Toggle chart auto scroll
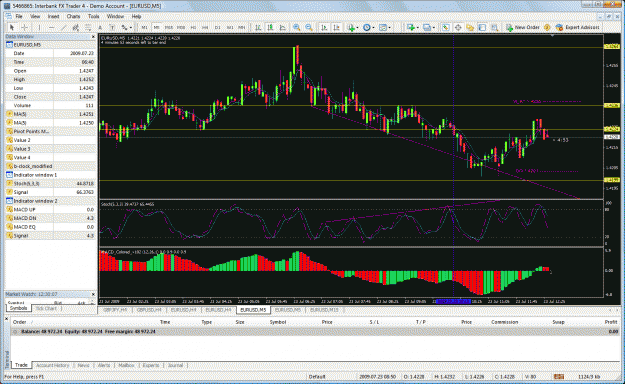This screenshot has height=384, width=625. pos(324,28)
